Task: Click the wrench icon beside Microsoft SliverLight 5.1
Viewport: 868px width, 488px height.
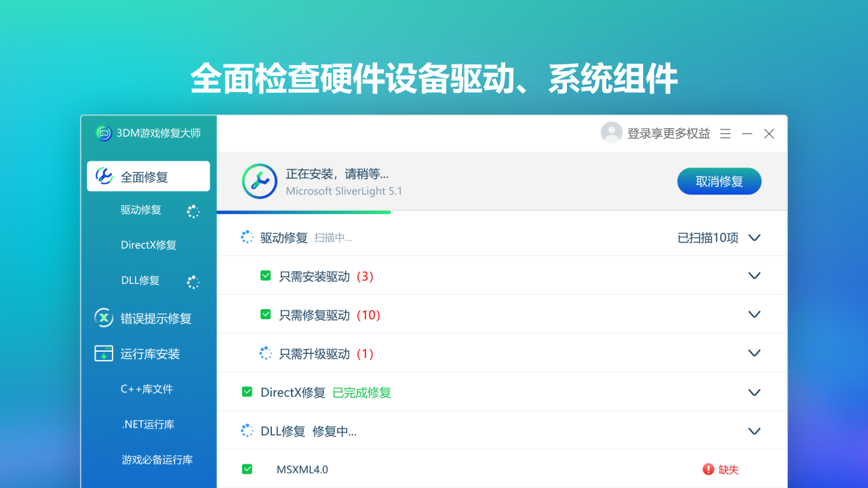Action: pos(260,181)
